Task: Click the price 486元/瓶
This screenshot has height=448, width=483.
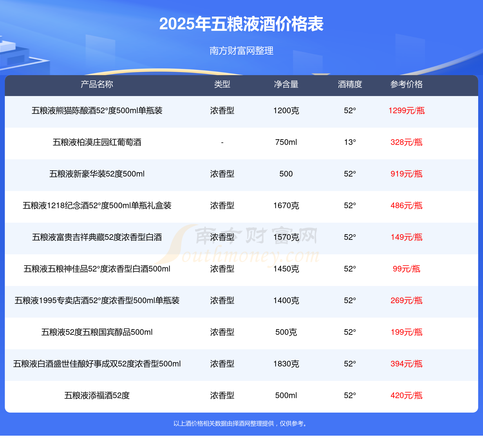Action: click(x=407, y=205)
